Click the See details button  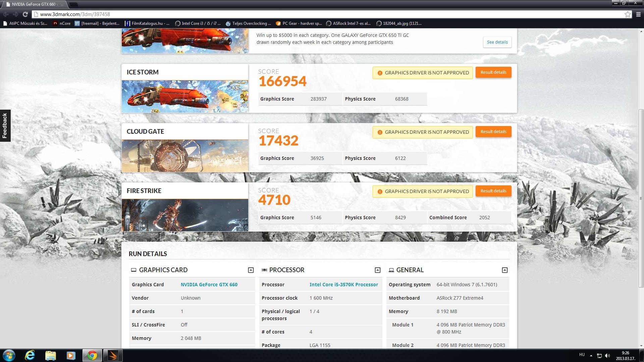(x=497, y=42)
